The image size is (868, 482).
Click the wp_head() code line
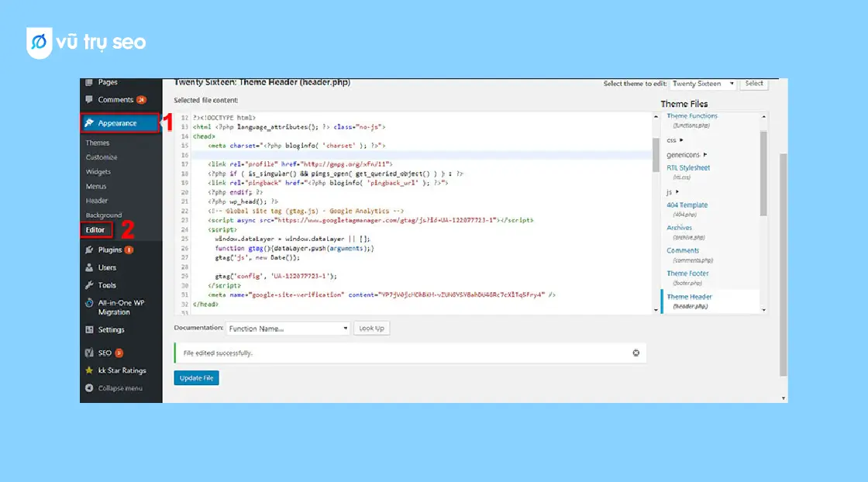coord(243,201)
